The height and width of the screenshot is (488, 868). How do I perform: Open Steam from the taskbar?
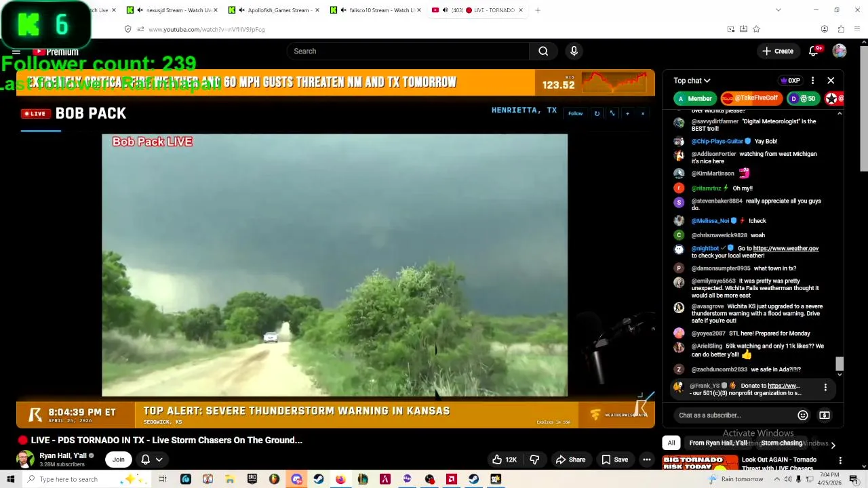(x=318, y=479)
